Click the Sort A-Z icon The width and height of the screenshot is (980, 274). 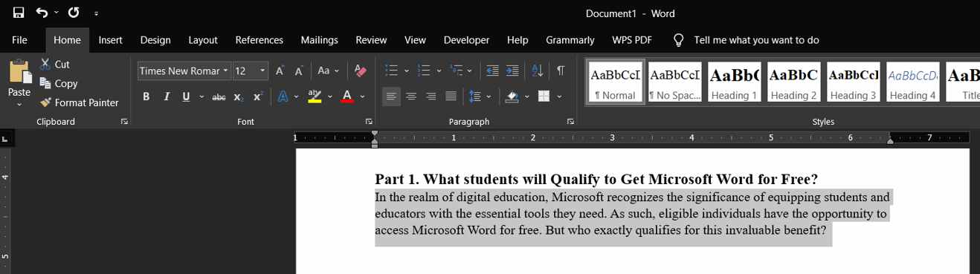pos(537,71)
